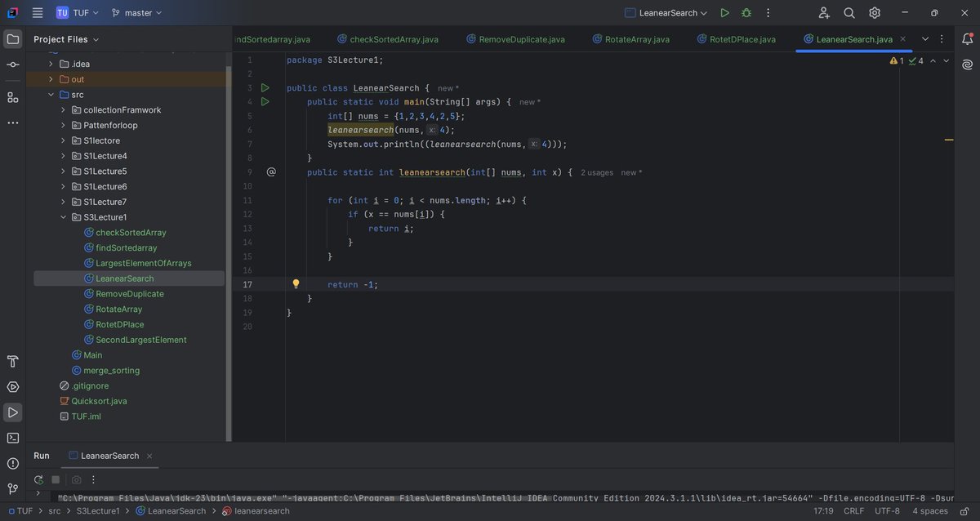Switch to RotetDPlace.java tab
The height and width of the screenshot is (521, 980).
click(735, 39)
